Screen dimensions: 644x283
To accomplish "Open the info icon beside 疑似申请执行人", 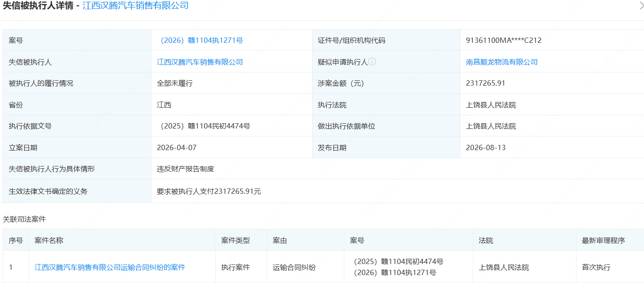I will (x=372, y=62).
